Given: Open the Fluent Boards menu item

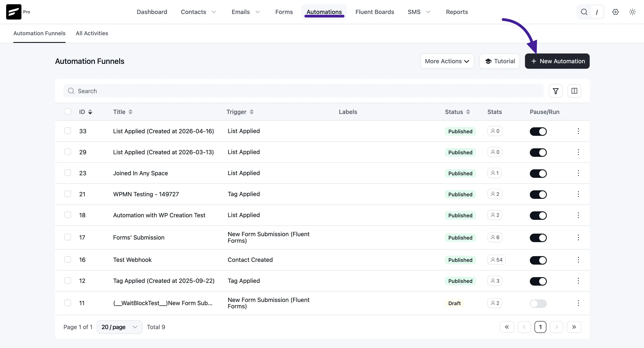Looking at the screenshot, I should (x=375, y=12).
